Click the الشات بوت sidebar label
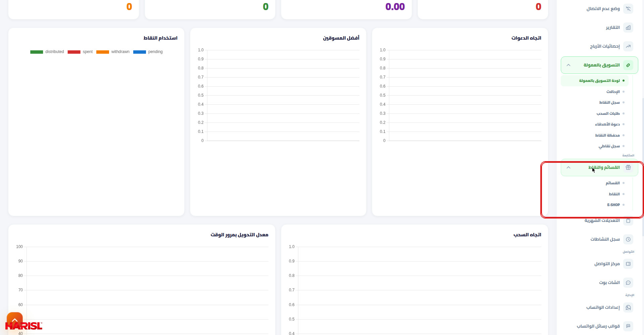 click(x=609, y=283)
